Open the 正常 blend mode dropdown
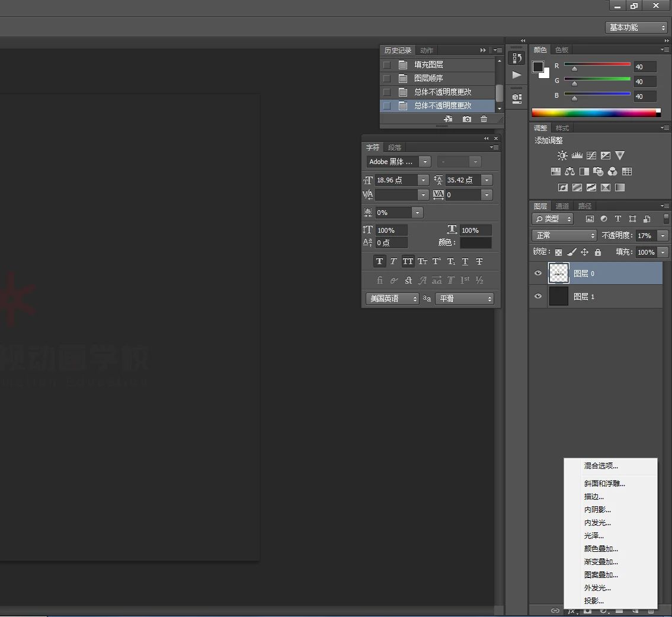672x617 pixels. pos(564,236)
